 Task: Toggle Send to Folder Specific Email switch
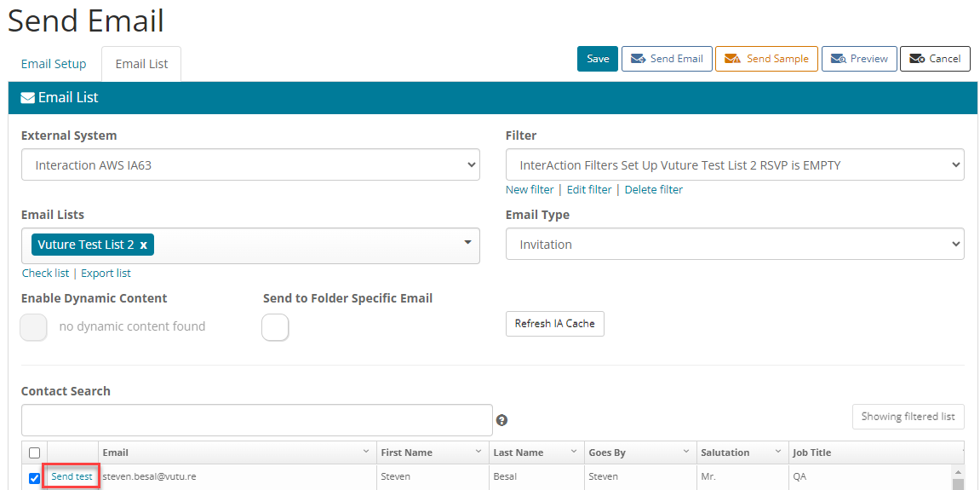pos(275,327)
